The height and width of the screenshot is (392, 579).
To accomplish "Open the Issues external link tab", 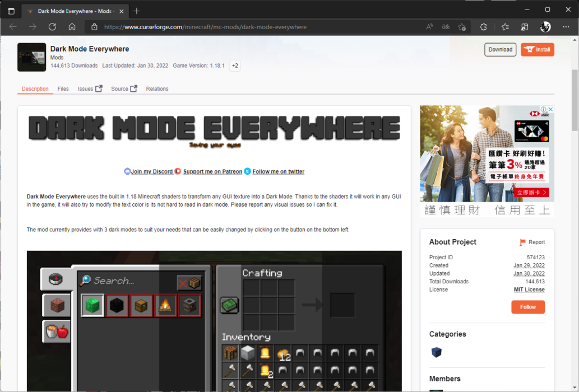I will (90, 89).
